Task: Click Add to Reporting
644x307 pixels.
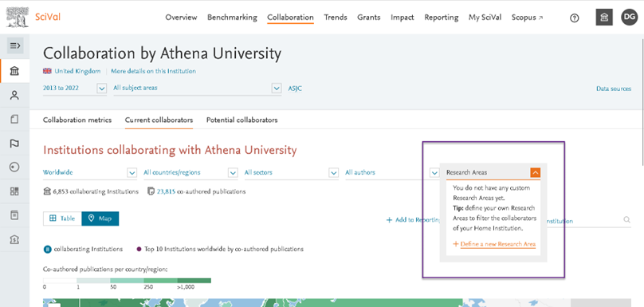Action: click(x=413, y=220)
